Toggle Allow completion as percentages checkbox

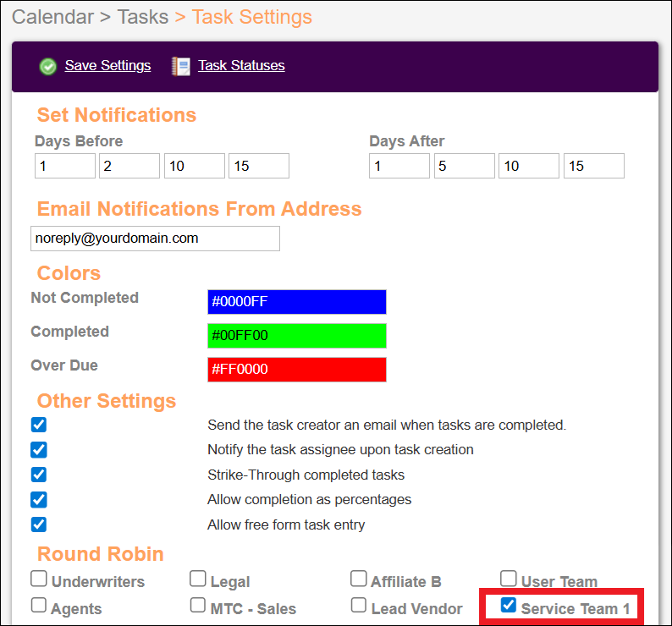pyautogui.click(x=39, y=499)
